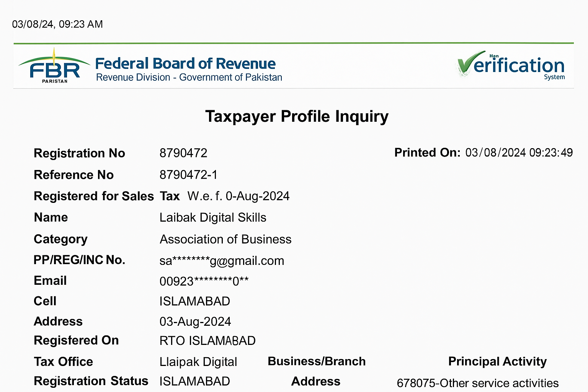The width and height of the screenshot is (588, 392).
Task: Click the masked phone number 00923
Action: click(204, 281)
